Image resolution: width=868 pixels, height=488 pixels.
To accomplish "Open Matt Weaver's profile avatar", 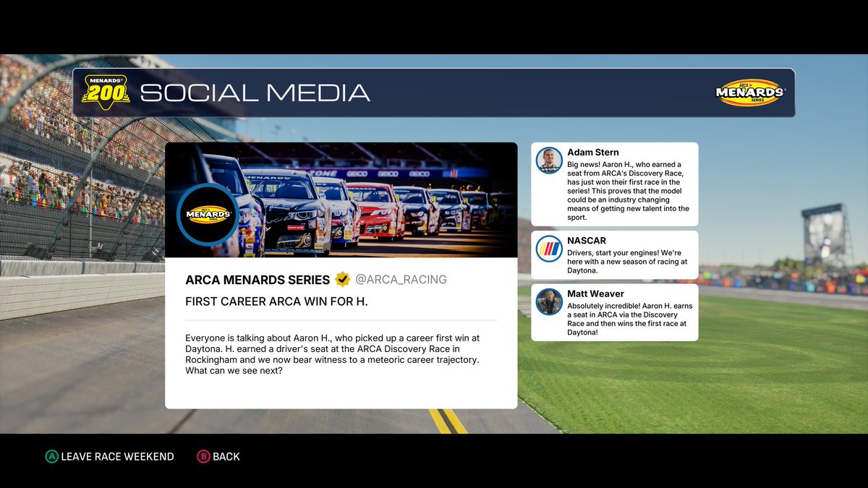I will pyautogui.click(x=549, y=301).
